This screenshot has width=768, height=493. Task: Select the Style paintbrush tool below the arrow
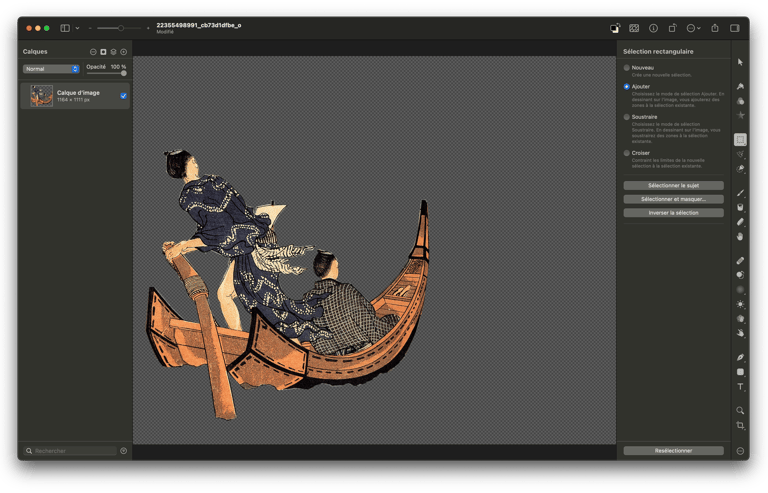[740, 86]
